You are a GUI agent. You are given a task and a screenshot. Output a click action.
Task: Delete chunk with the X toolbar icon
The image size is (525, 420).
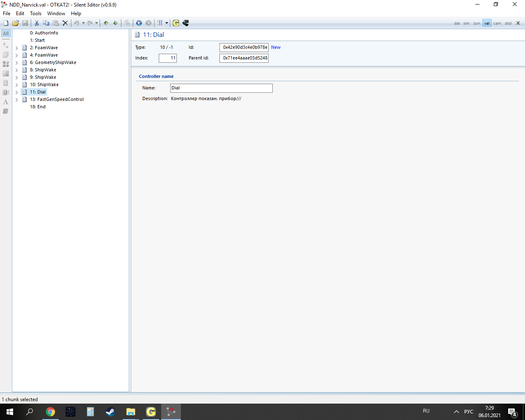coord(65,23)
